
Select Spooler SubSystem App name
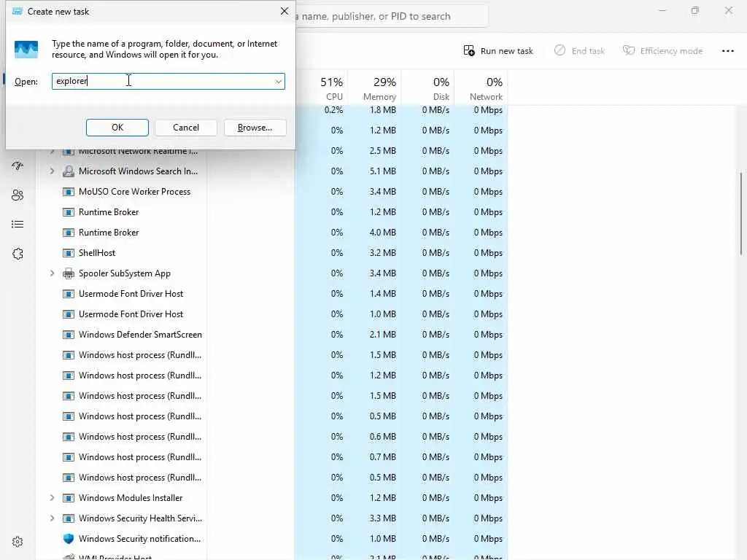pyautogui.click(x=124, y=273)
